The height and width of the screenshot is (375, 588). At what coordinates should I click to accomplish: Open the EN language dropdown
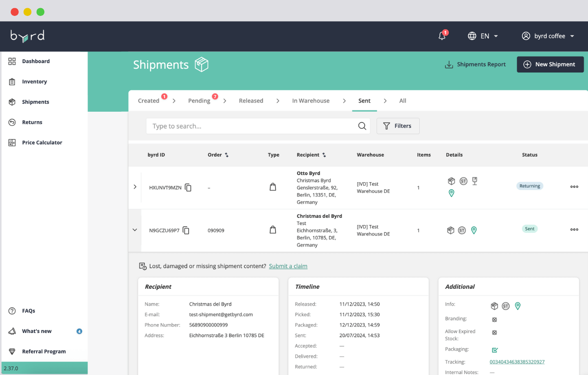coord(483,36)
